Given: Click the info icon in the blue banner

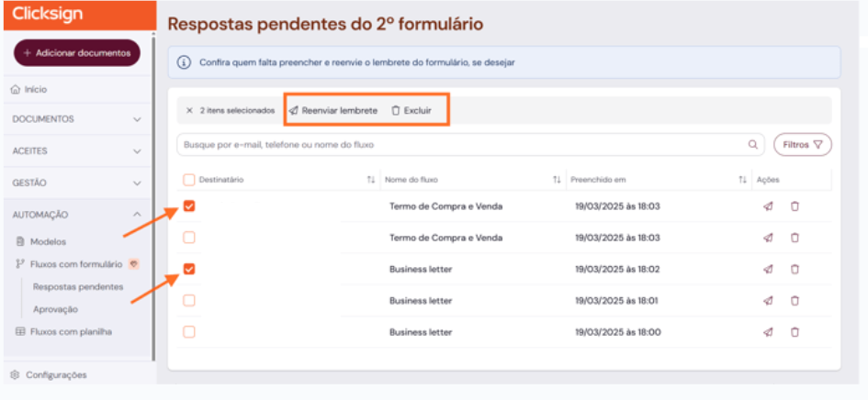Looking at the screenshot, I should point(183,62).
